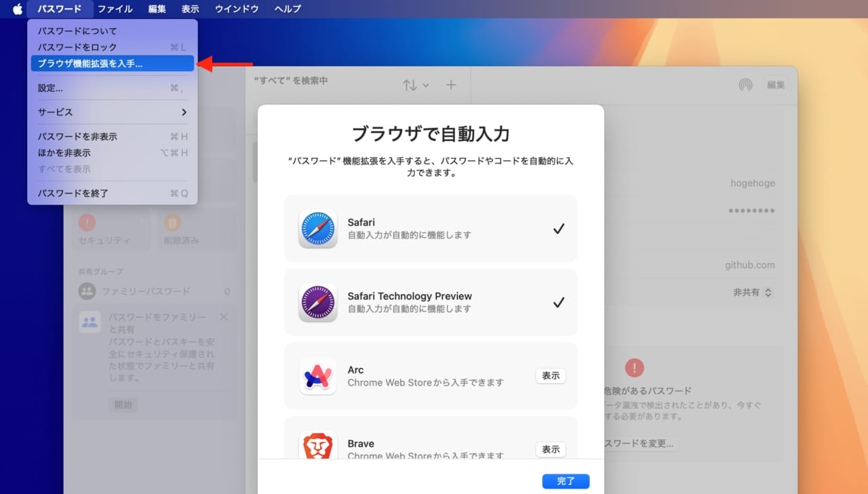This screenshot has width=868, height=494.
Task: Select パスワードについて menu item
Action: coord(113,31)
